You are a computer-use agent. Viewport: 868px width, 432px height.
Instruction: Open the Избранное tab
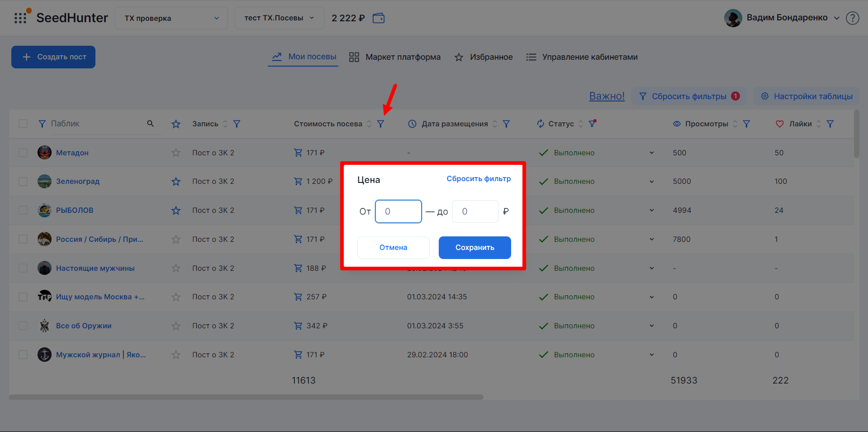[x=484, y=57]
